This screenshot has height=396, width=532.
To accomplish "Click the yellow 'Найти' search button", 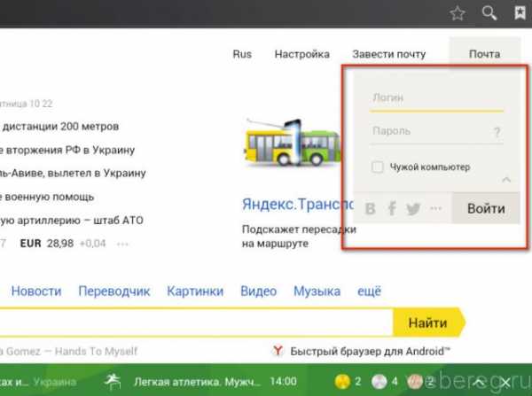I will [x=429, y=322].
